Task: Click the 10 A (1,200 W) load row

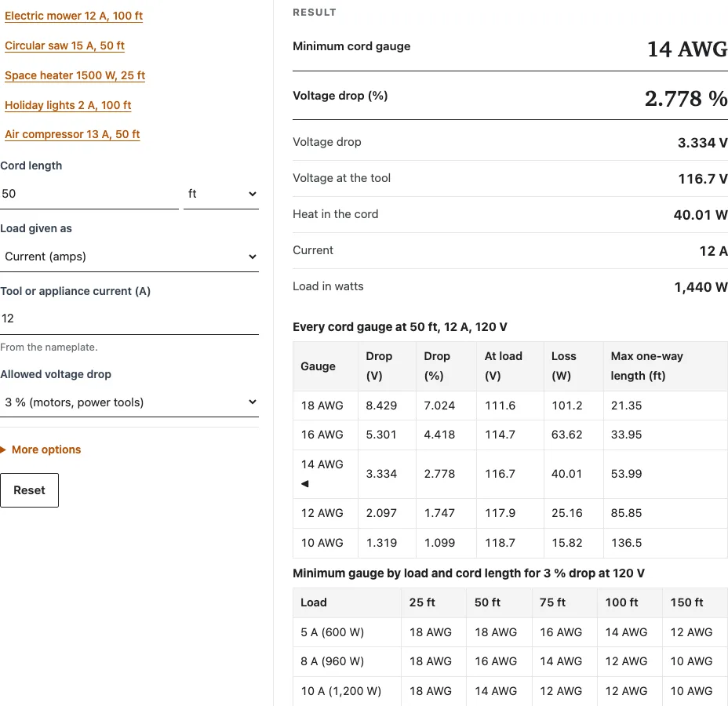Action: [x=510, y=691]
